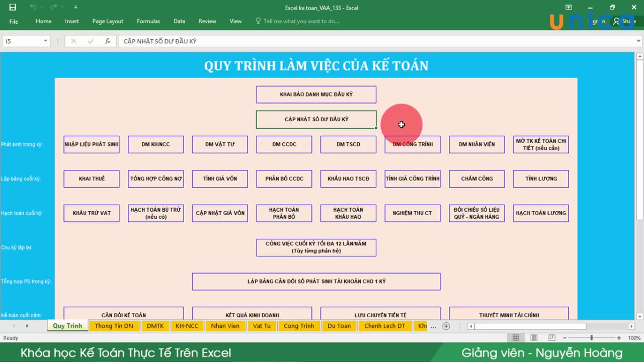Switch to Normal view icon
The width and height of the screenshot is (644, 362).
516,338
